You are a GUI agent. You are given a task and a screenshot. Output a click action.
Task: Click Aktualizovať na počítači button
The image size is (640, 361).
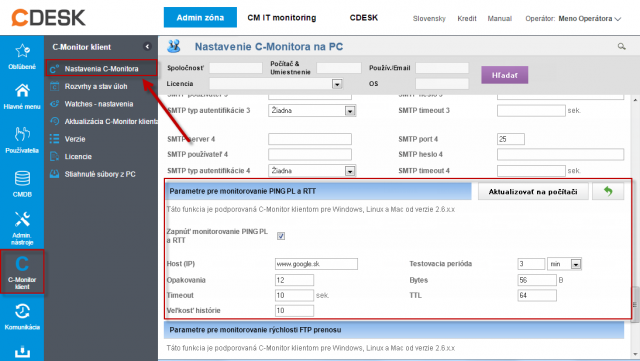click(x=533, y=191)
